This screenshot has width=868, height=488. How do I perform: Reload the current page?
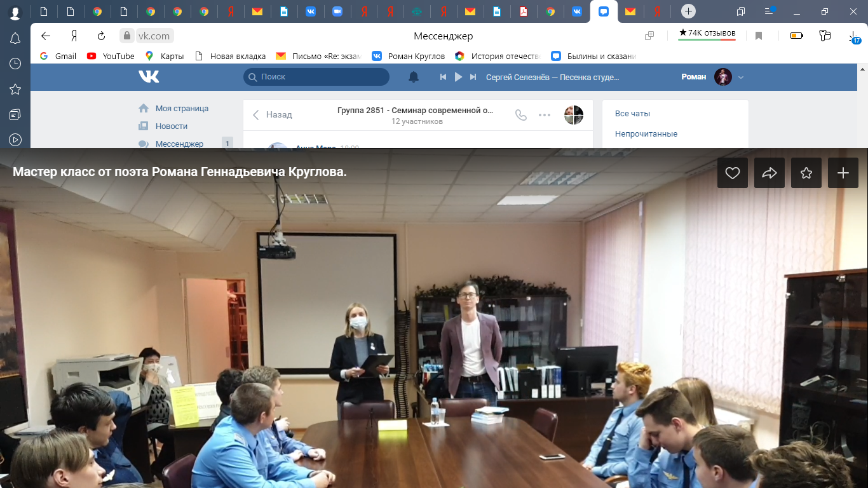point(101,36)
